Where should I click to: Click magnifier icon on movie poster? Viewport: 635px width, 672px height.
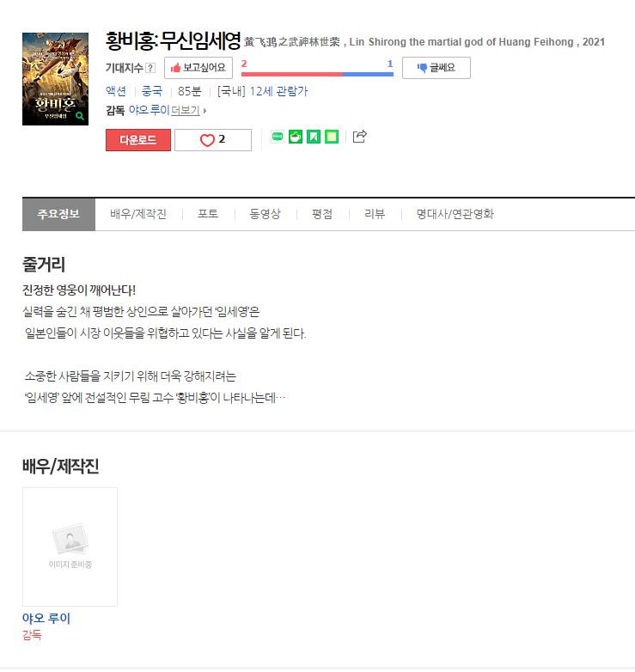click(80, 116)
